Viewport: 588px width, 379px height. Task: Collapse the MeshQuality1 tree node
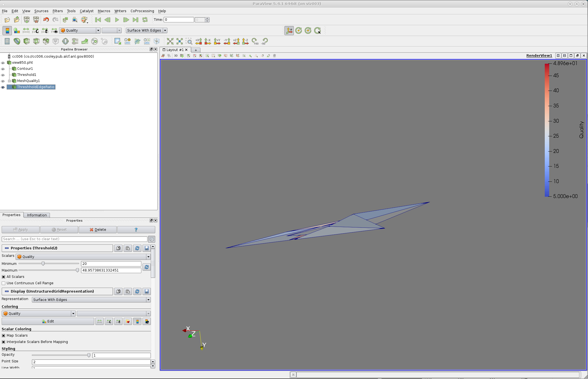point(9,81)
